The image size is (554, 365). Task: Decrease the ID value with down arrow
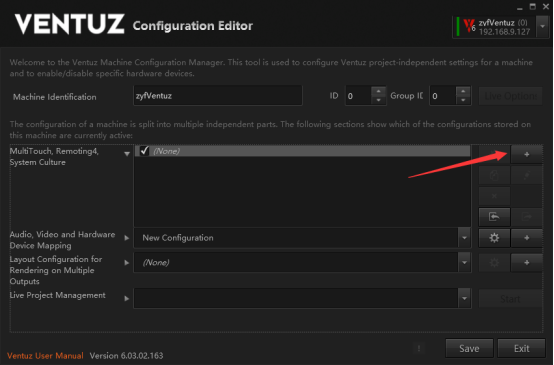(378, 100)
